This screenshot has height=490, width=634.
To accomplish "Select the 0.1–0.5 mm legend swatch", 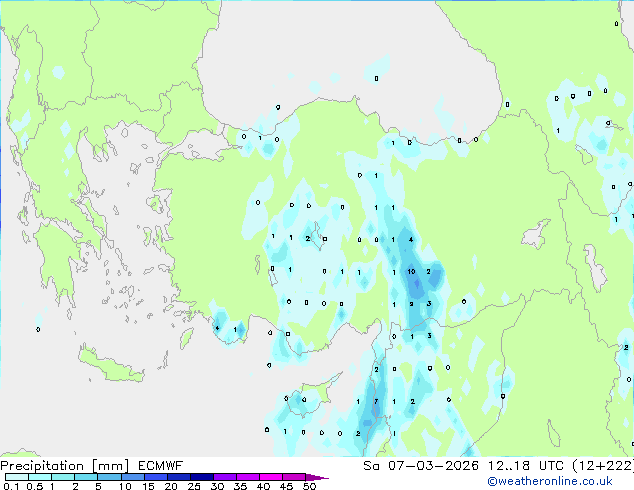I will point(17,477).
